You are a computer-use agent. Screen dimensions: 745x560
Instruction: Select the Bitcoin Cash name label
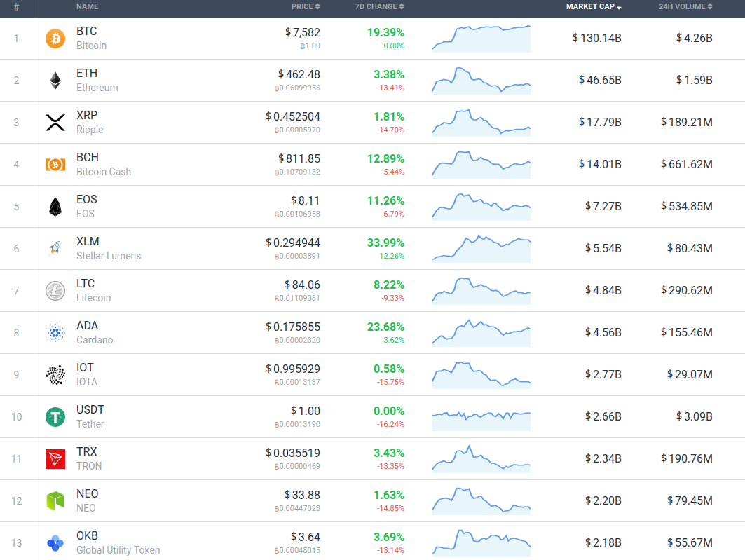coord(104,172)
